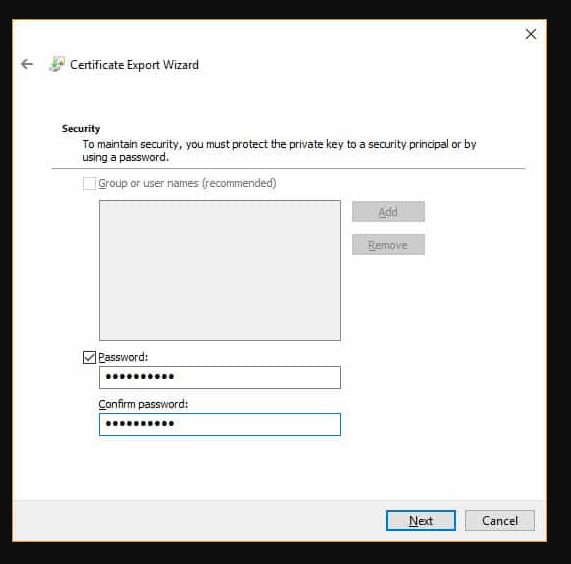Viewport: 571px width, 564px height.
Task: Click the private key security description text
Action: point(279,151)
